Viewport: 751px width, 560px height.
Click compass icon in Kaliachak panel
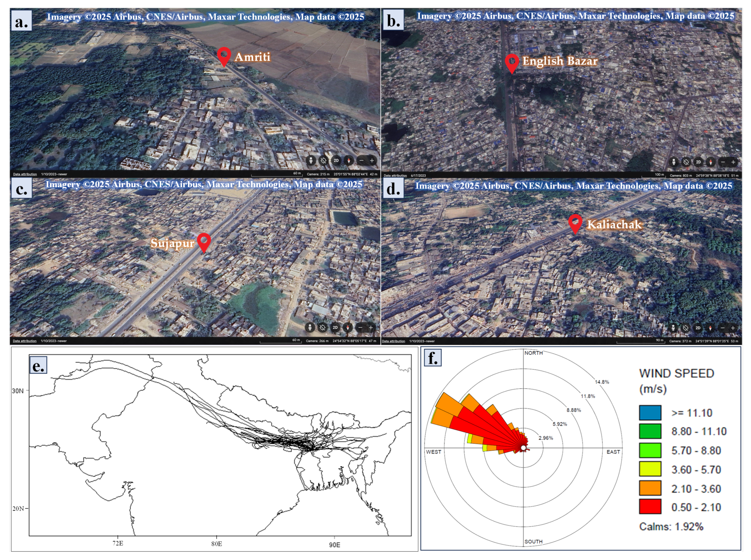(710, 328)
